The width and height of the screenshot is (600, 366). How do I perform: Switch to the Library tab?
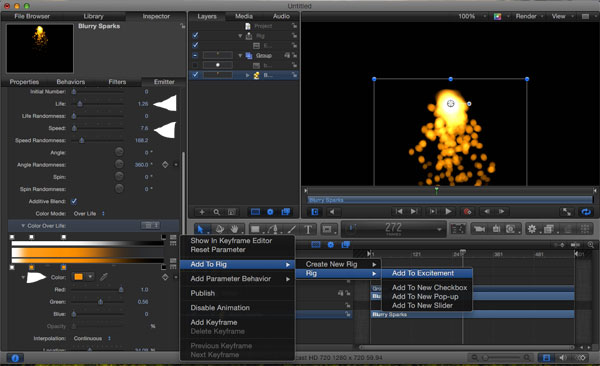pyautogui.click(x=93, y=16)
